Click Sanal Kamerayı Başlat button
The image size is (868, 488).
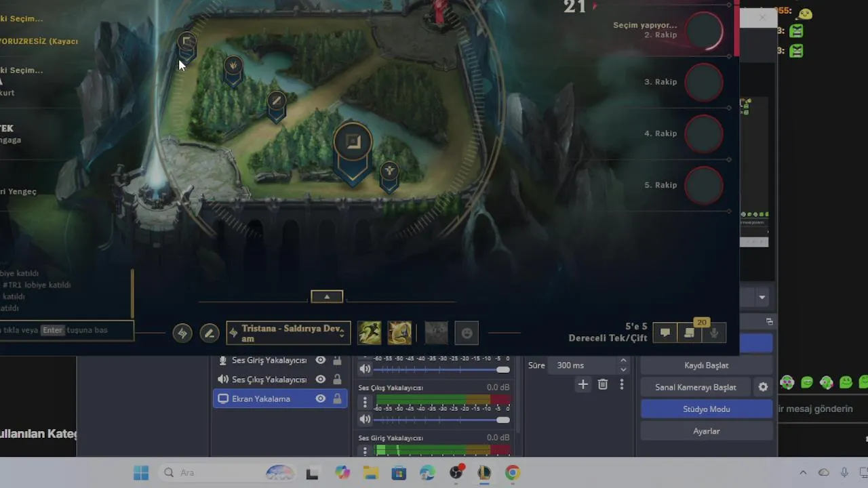696,387
